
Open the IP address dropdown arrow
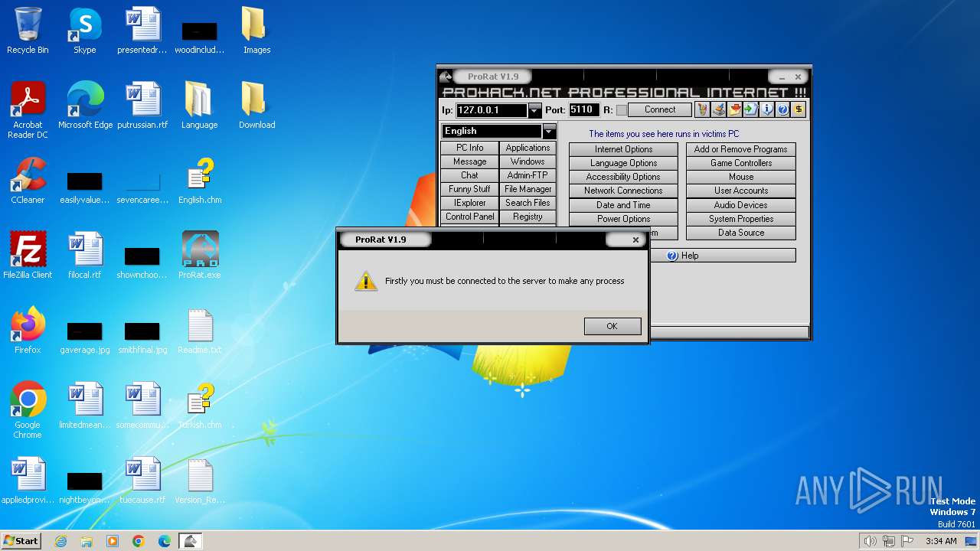tap(534, 110)
